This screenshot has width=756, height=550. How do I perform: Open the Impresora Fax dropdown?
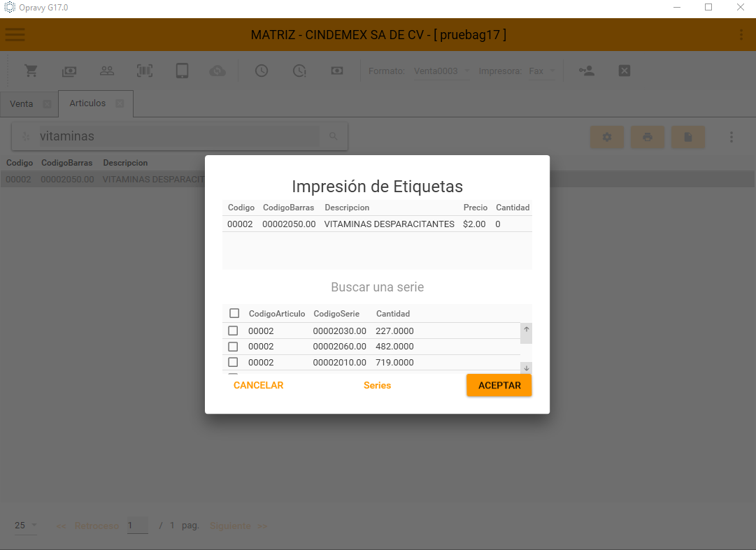tap(542, 71)
